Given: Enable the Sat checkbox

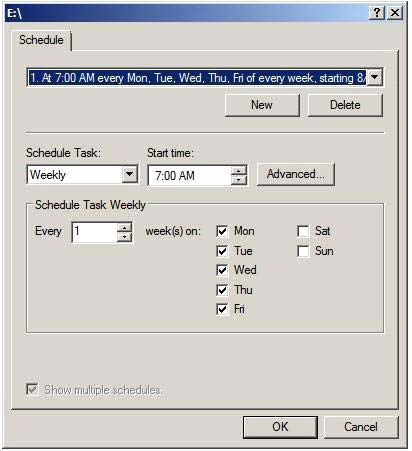Looking at the screenshot, I should [x=303, y=231].
